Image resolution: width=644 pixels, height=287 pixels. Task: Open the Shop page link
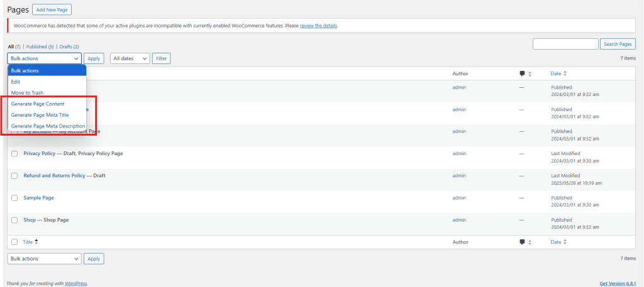coord(30,220)
